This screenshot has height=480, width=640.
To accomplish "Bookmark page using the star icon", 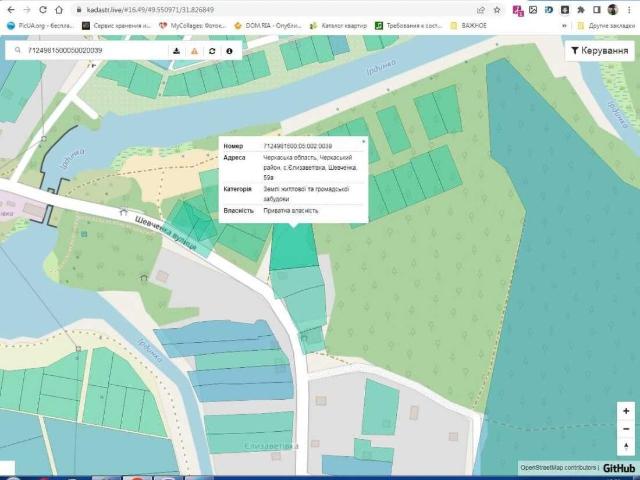I will 497,10.
